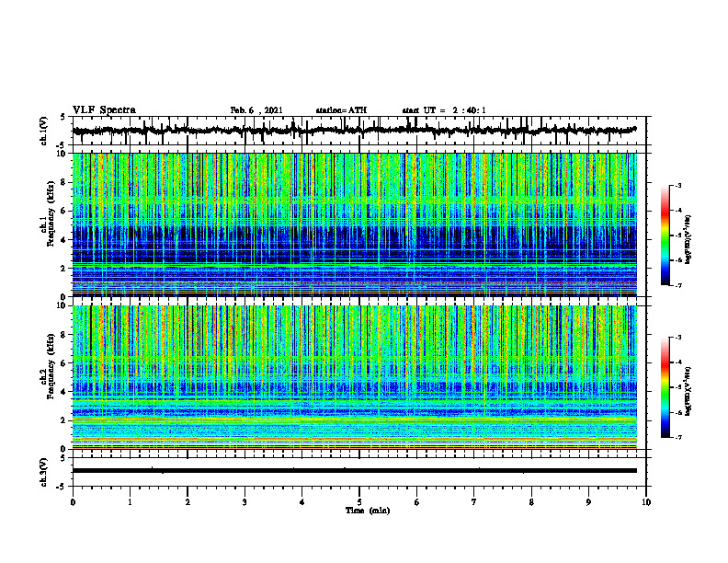The image size is (728, 563).
Task: Click the "4" kHz tick on ch.1 frequency axis
Action: coord(64,240)
